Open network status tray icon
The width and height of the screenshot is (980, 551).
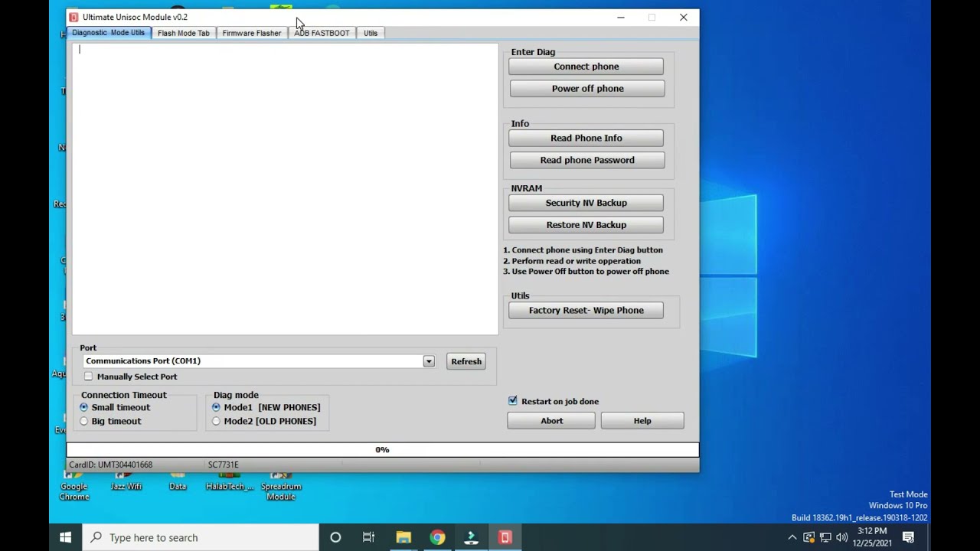pyautogui.click(x=825, y=537)
